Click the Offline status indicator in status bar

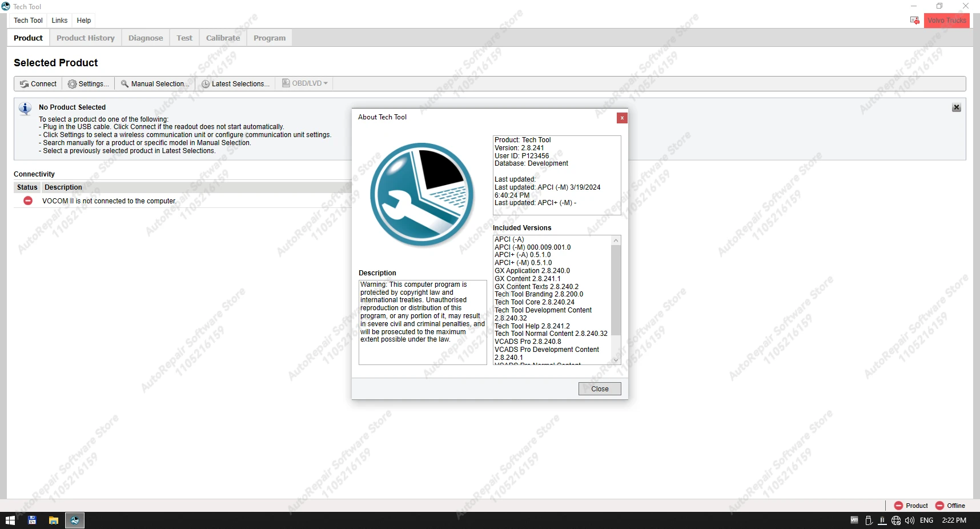click(x=950, y=506)
